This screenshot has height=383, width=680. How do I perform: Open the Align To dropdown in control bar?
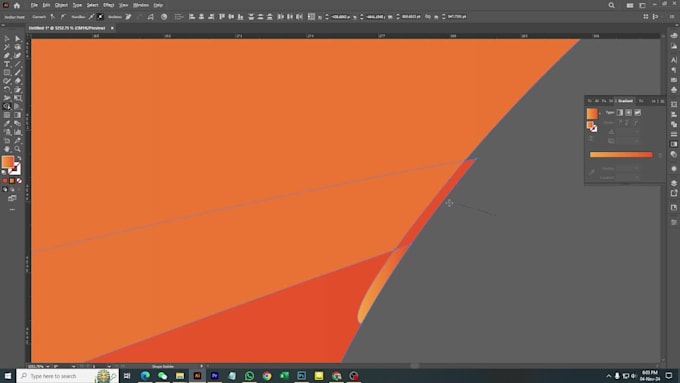coord(179,16)
